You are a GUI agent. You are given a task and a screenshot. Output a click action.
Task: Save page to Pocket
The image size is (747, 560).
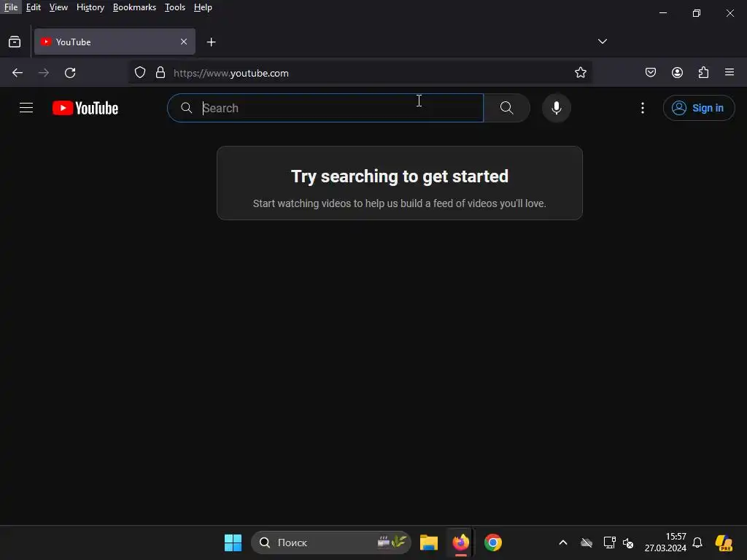[x=650, y=72]
